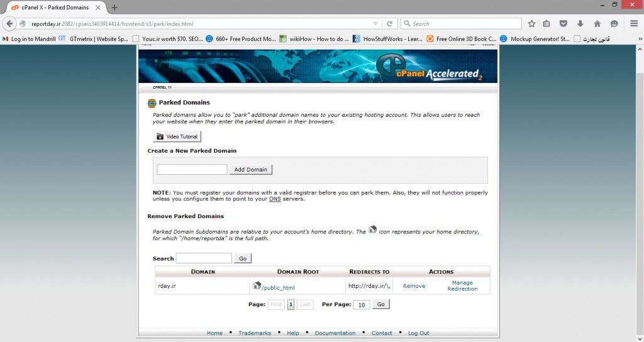Open the Pocket save icon
Screen dimensions: 644x342
click(563, 24)
